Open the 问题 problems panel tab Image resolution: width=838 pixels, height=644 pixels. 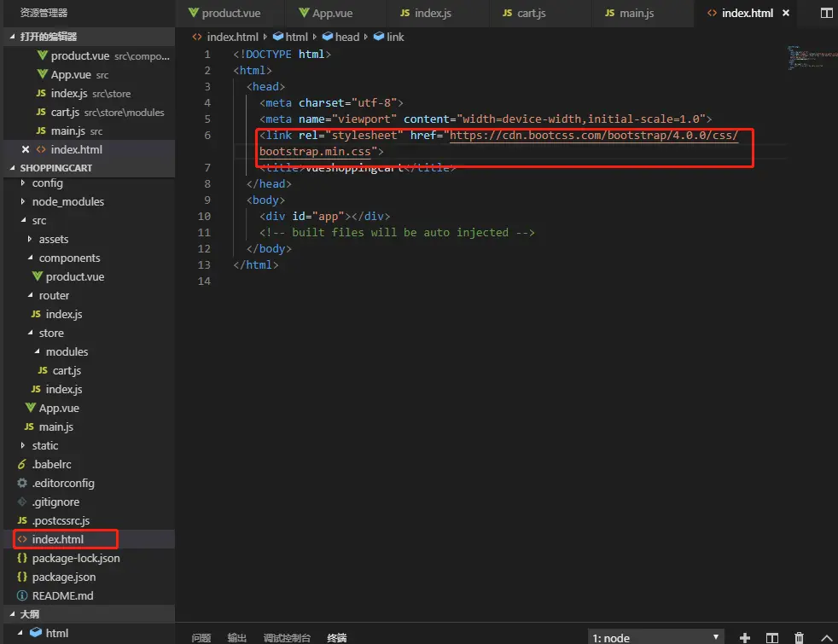click(201, 637)
